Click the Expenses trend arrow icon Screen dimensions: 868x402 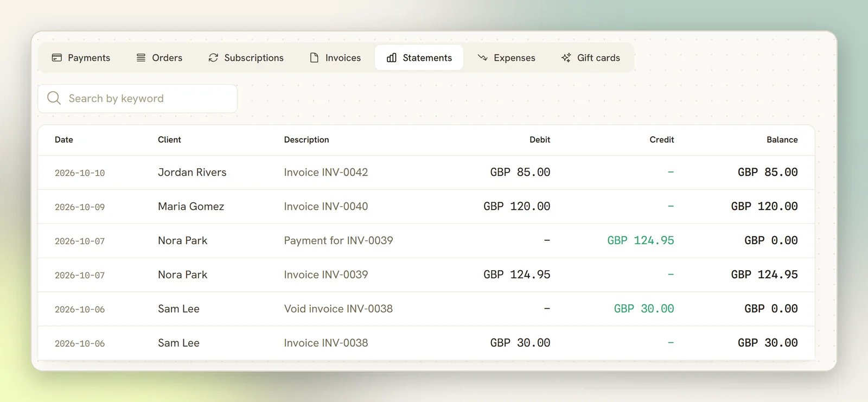point(482,58)
